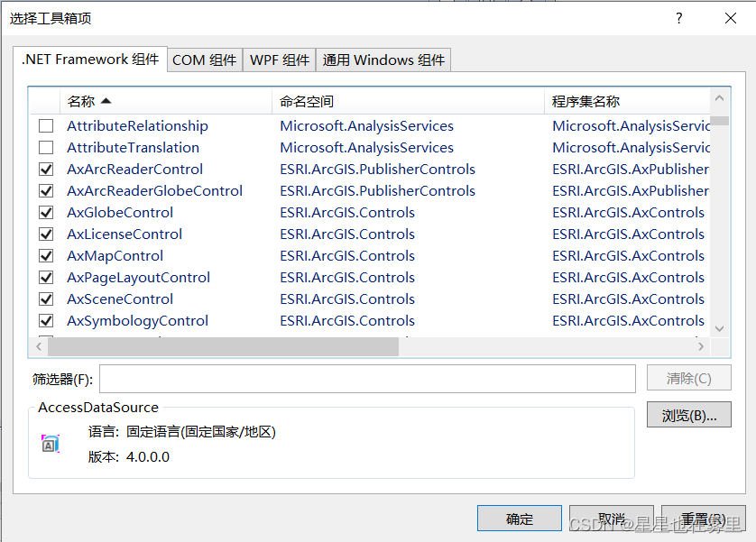Disable the AxArcReaderGlobeControl checkbox
This screenshot has height=542, width=756.
(46, 190)
